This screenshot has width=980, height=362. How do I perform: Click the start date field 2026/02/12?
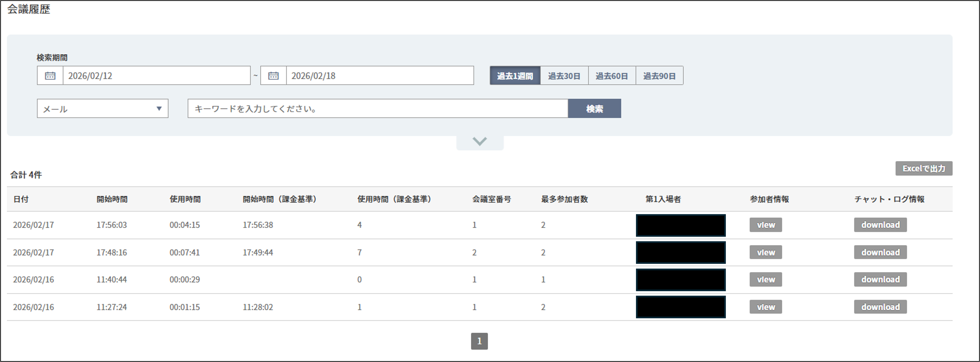click(156, 76)
